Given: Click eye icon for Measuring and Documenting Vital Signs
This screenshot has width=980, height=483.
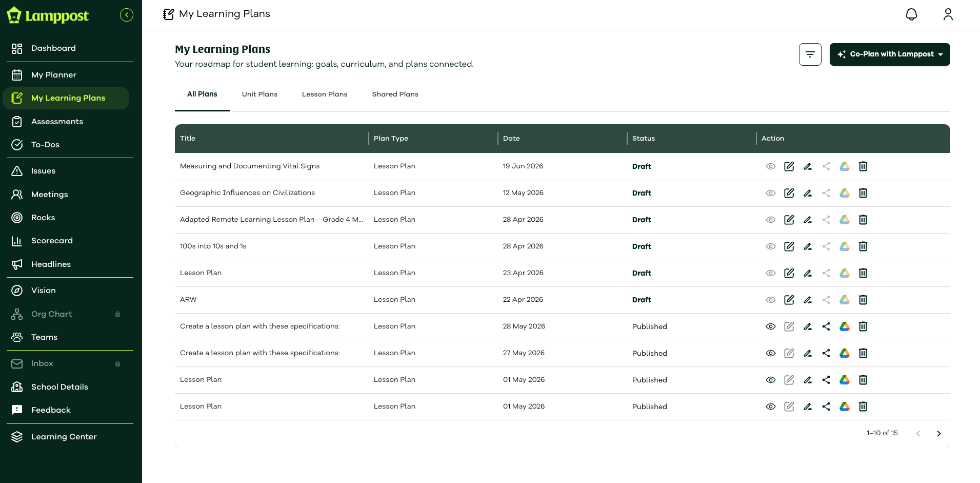Looking at the screenshot, I should pos(771,166).
